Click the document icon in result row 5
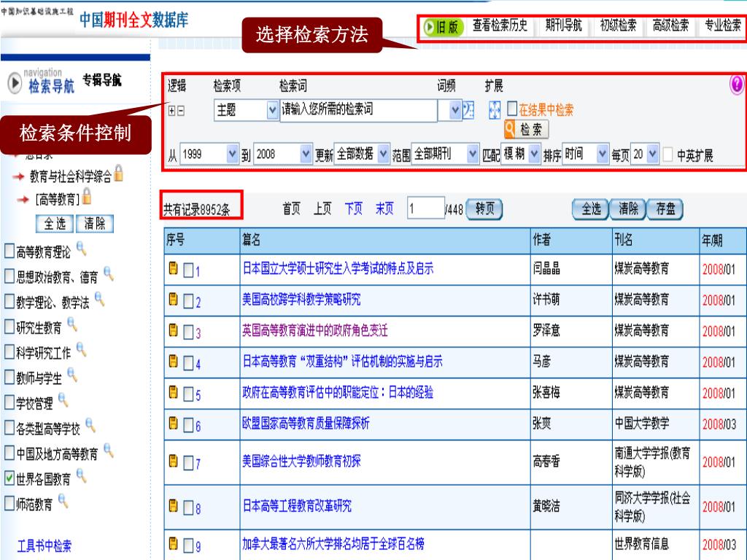 [174, 392]
